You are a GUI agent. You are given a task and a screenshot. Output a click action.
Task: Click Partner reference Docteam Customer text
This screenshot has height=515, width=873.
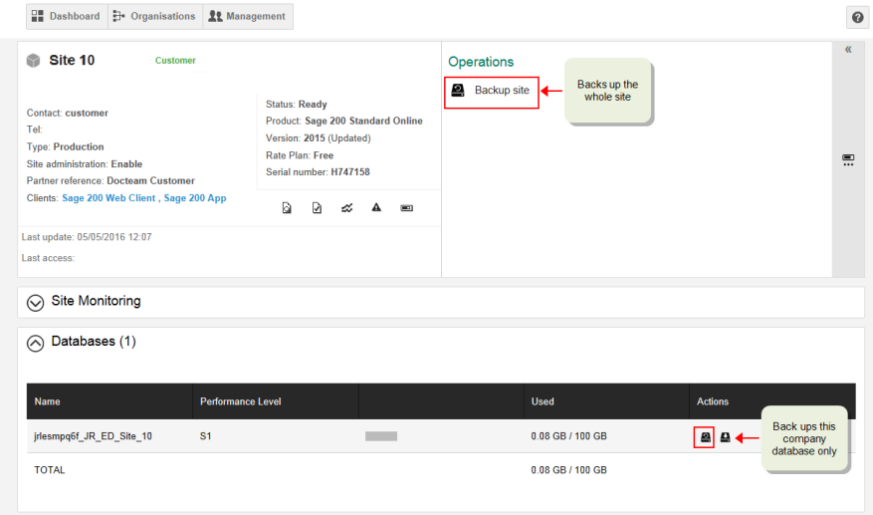(x=111, y=180)
